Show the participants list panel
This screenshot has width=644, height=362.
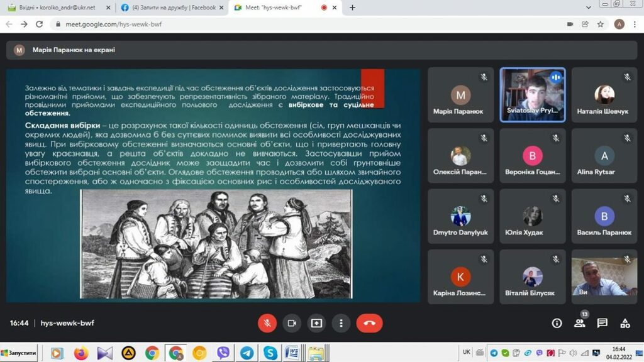(x=579, y=323)
